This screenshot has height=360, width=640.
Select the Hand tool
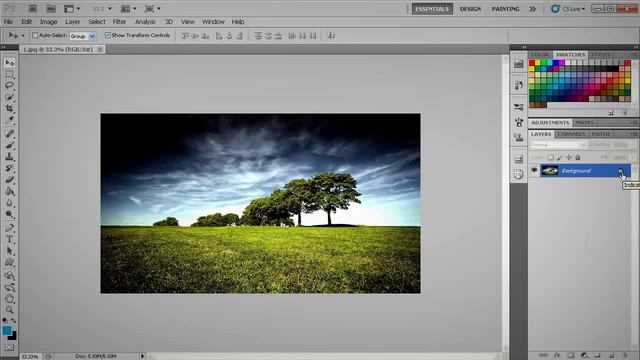pyautogui.click(x=9, y=299)
